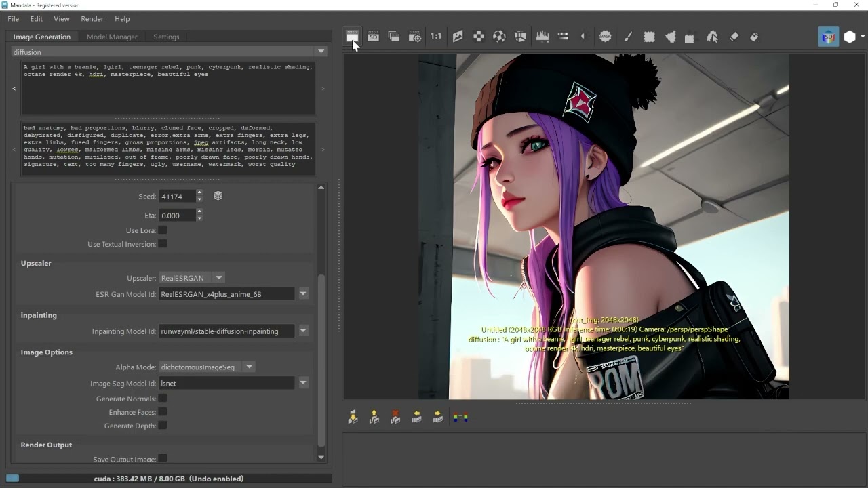
Task: Click the save image down-arrow icon
Action: (x=353, y=418)
